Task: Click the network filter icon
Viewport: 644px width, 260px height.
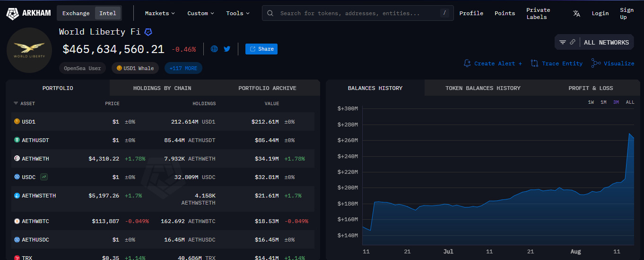Action: pos(563,42)
